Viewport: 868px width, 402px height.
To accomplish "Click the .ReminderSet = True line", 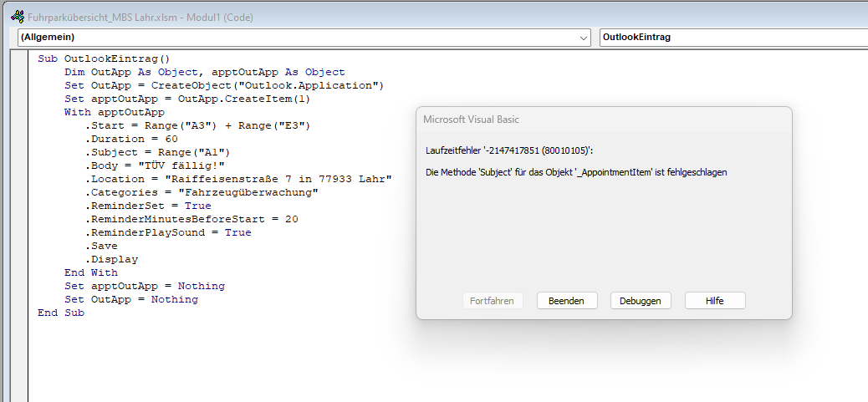I will pos(148,206).
